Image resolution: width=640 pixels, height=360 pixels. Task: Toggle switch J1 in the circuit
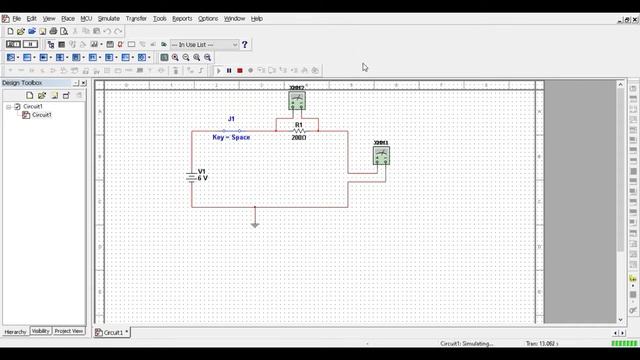click(x=231, y=131)
